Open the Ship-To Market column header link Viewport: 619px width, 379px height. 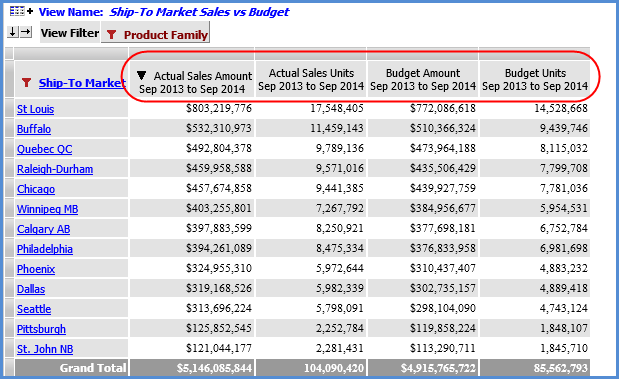point(83,83)
